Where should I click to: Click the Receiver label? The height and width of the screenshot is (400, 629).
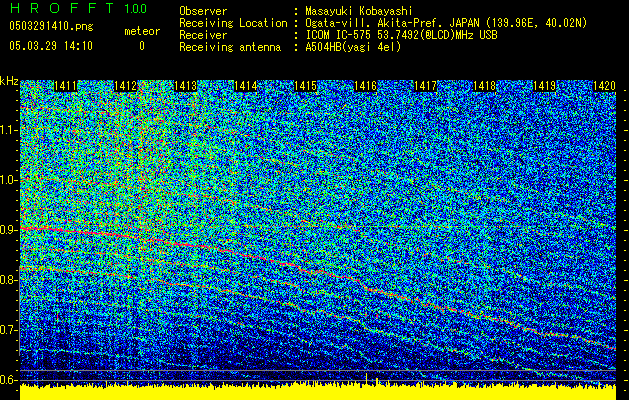[x=203, y=35]
